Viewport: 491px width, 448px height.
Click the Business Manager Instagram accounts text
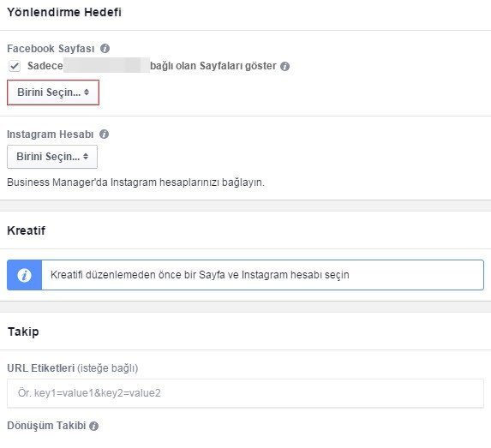[x=136, y=182]
